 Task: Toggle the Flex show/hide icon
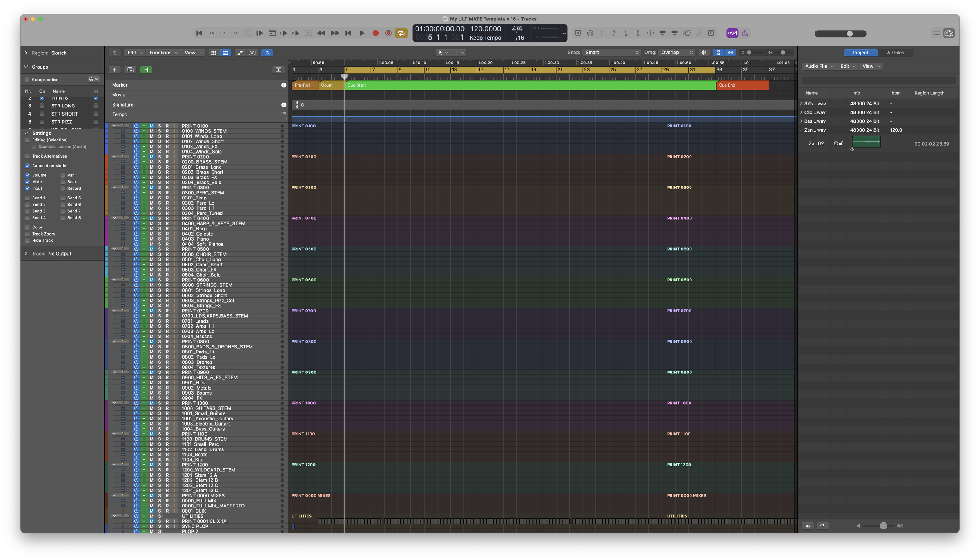(x=252, y=53)
